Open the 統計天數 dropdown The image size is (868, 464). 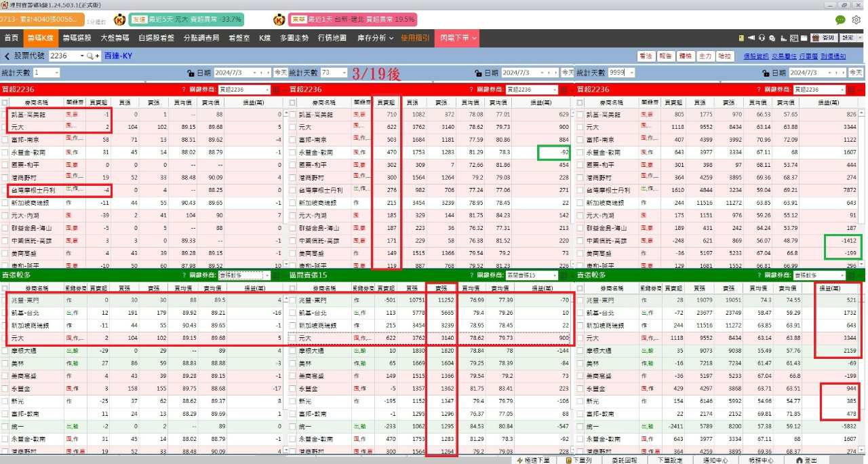click(x=57, y=72)
